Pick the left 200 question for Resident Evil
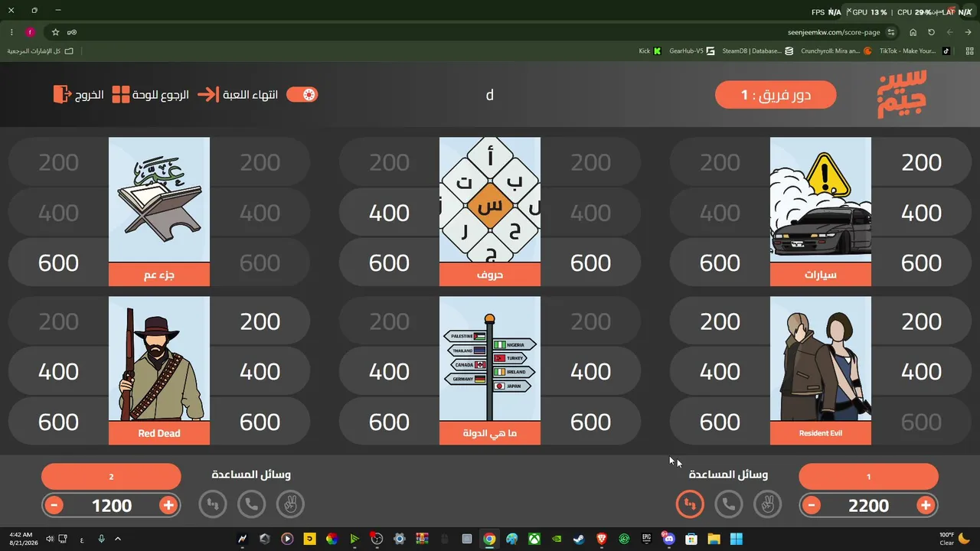The height and width of the screenshot is (551, 980). pos(720,321)
